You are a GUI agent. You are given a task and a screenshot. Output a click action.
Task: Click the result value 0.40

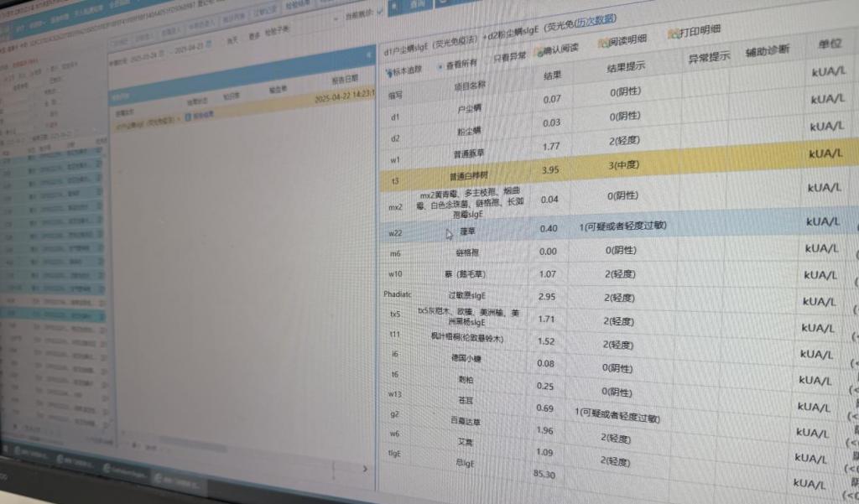(x=549, y=228)
